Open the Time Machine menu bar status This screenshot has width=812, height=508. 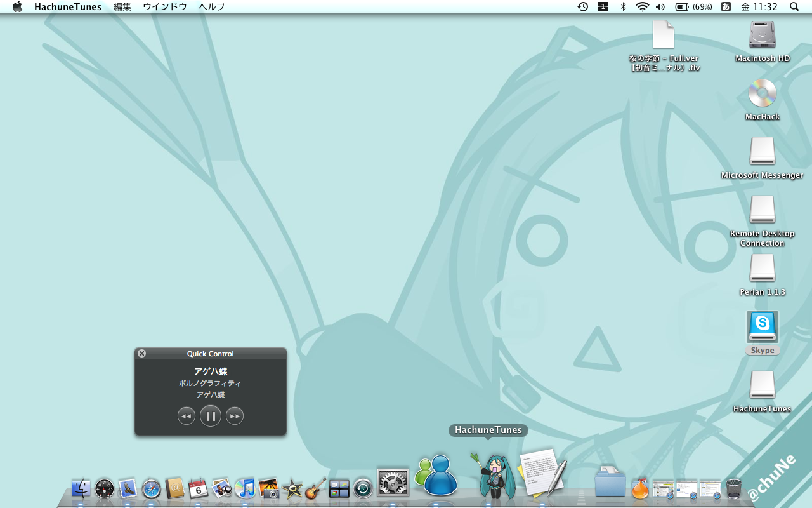(583, 7)
